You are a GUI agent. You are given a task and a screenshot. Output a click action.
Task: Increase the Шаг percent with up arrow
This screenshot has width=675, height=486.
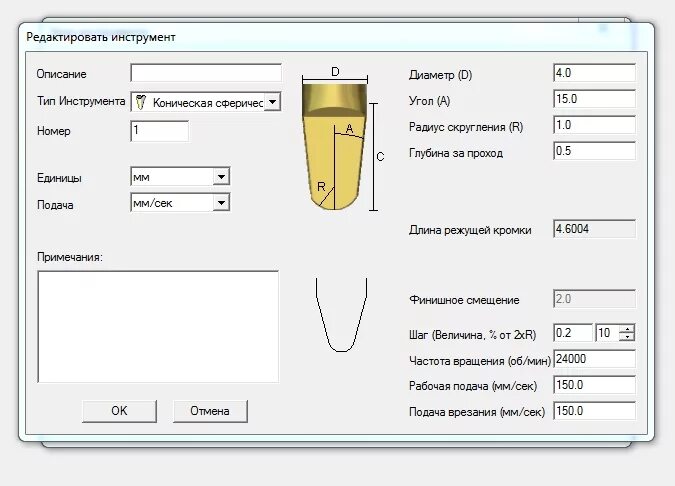pos(627,329)
